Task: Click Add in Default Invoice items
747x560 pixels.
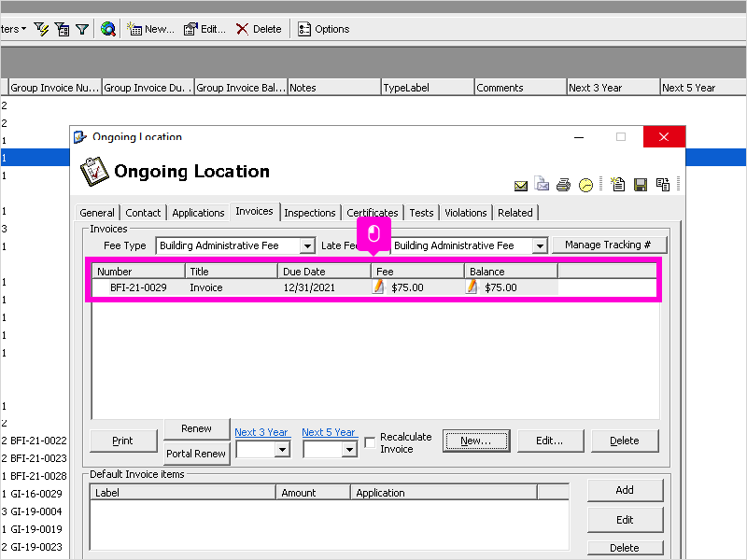Action: coord(625,491)
